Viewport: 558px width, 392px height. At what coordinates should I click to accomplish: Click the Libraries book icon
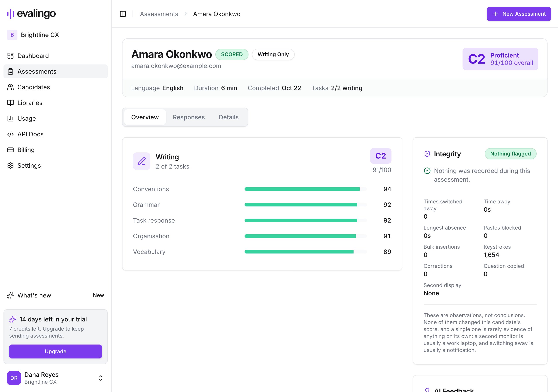(x=10, y=103)
